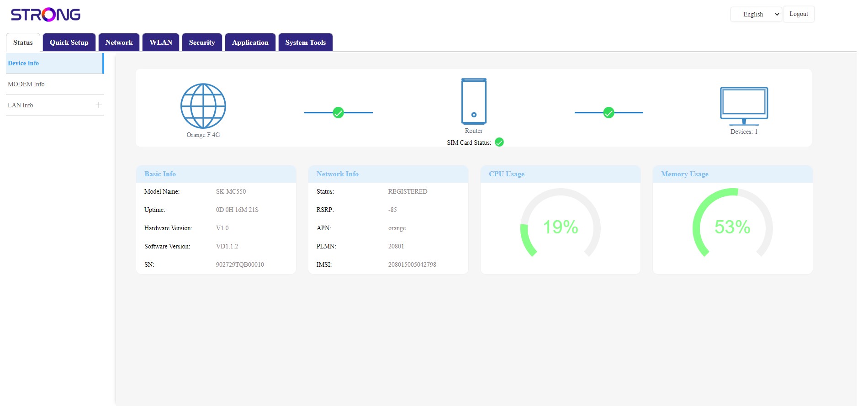Click the RSRP: label

325,210
